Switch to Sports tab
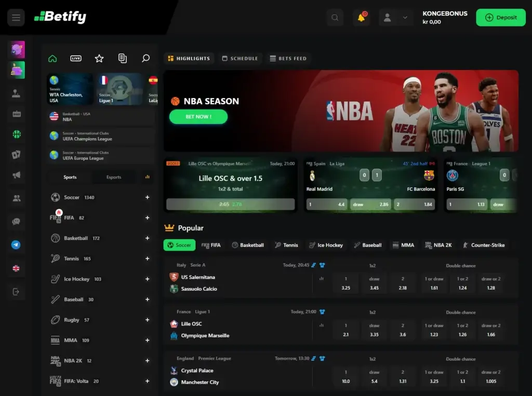532x396 pixels. [x=70, y=177]
